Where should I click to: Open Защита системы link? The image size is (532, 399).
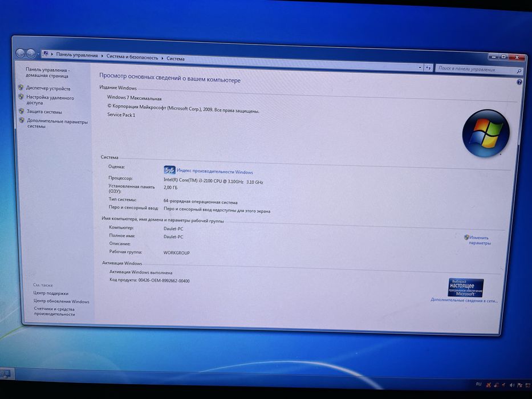[44, 111]
